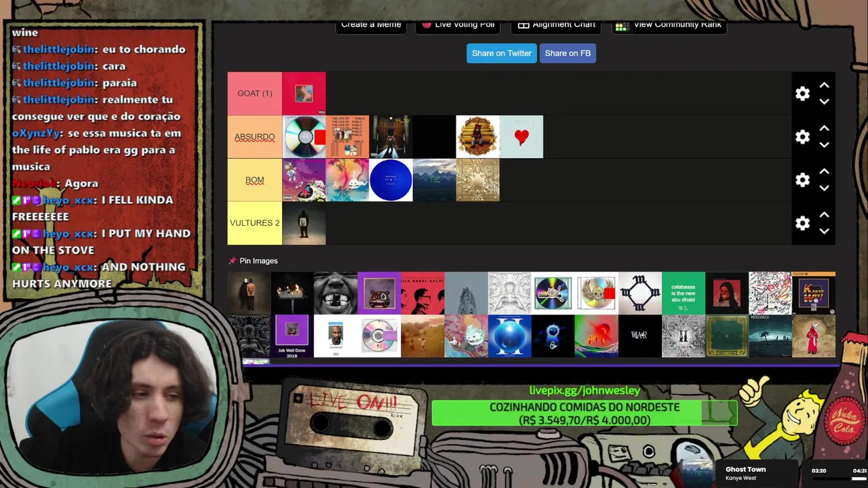Move the ABSURDO row down

824,145
